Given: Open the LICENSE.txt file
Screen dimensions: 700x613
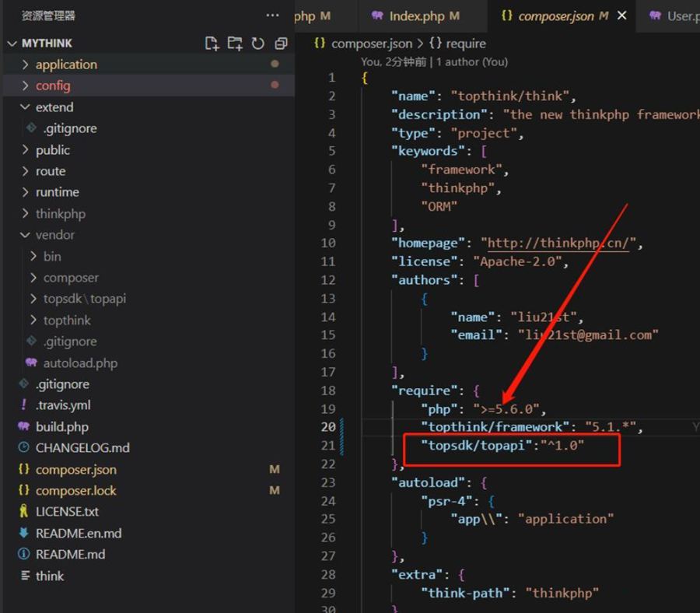Looking at the screenshot, I should click(67, 512).
